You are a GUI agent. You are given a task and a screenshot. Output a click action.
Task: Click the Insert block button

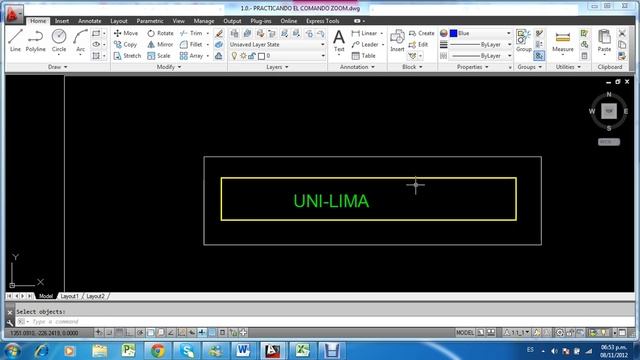[397, 40]
